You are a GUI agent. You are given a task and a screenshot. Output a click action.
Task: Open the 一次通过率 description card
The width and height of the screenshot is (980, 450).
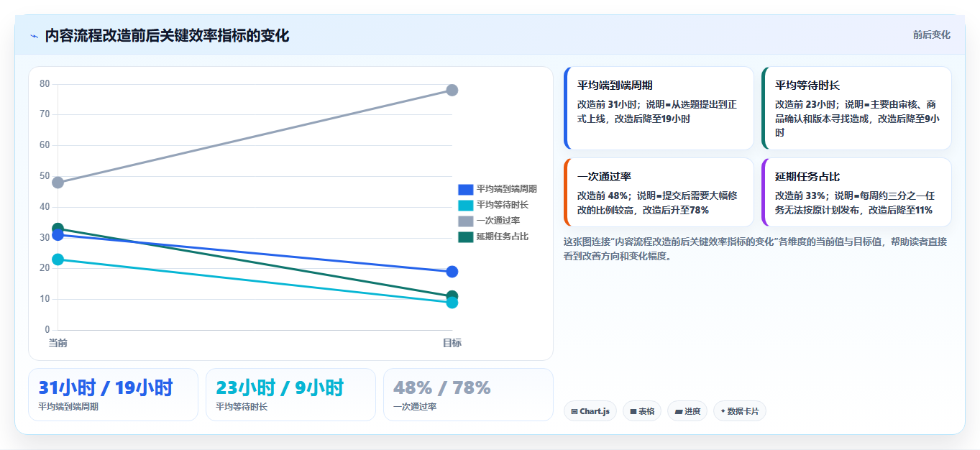point(659,193)
